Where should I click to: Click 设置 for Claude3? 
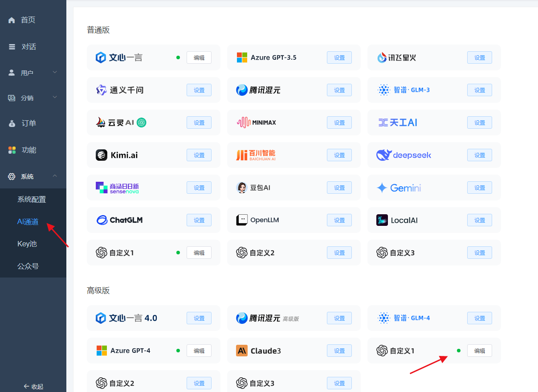tap(339, 351)
